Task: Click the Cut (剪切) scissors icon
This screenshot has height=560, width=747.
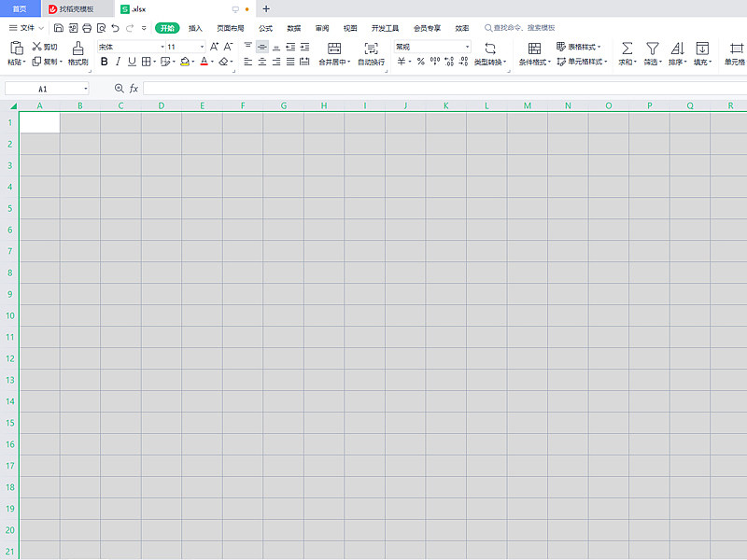Action: [36, 46]
